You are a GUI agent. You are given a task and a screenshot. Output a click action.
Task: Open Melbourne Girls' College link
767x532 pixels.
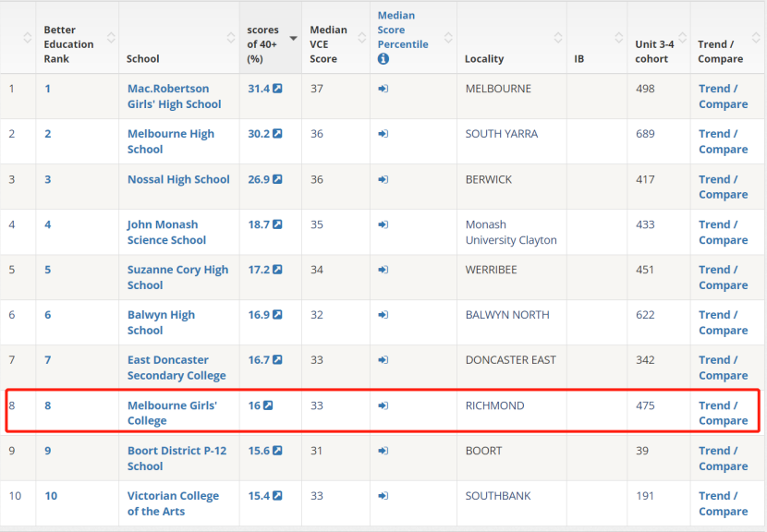[x=172, y=413]
